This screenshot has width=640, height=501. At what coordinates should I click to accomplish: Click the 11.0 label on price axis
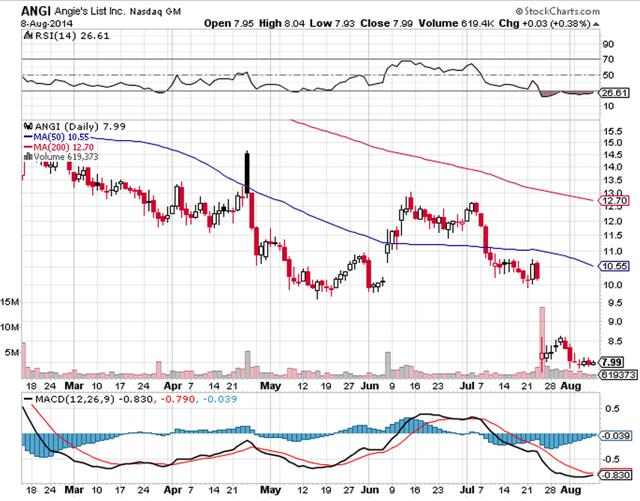pos(612,251)
